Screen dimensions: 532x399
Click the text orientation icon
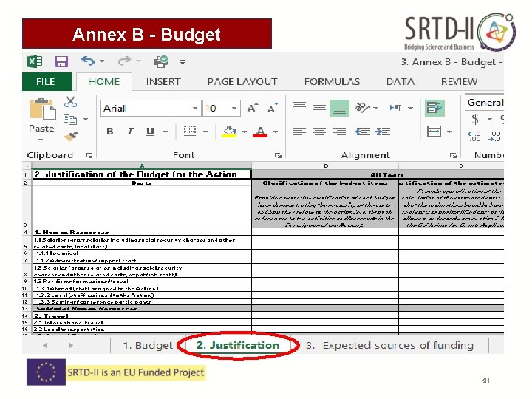click(x=363, y=108)
